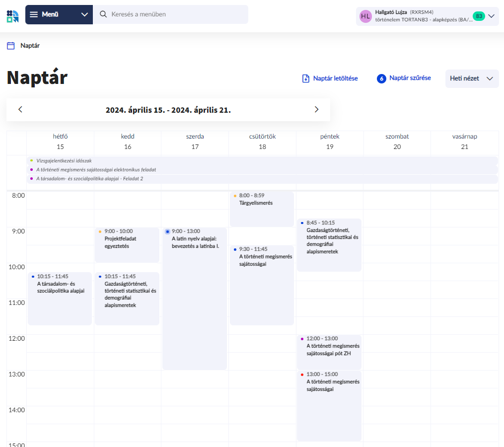Select the péntek 19 column header
The image size is (504, 447).
point(330,142)
